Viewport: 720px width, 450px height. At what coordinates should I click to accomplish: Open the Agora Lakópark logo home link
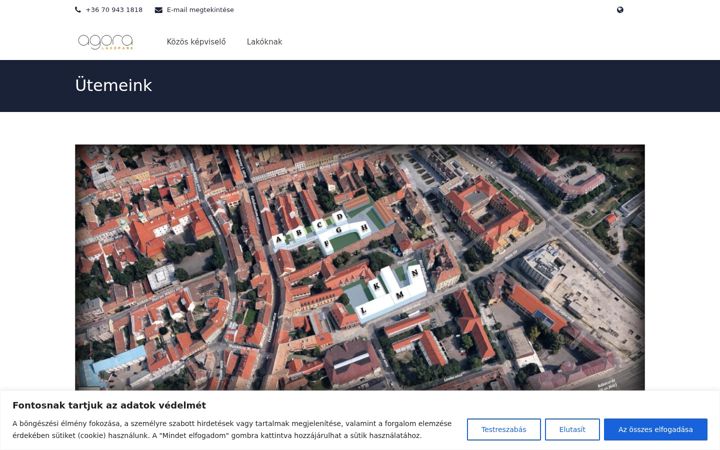(x=105, y=42)
